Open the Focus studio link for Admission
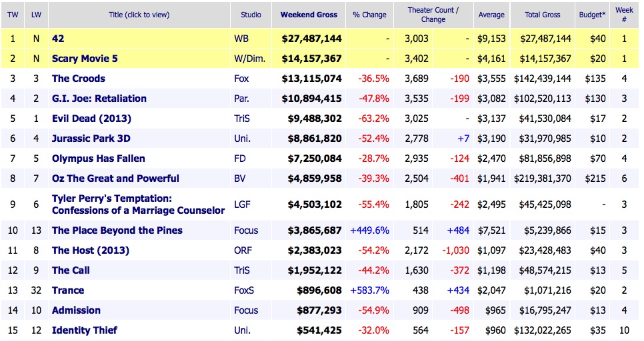The width and height of the screenshot is (644, 341). coord(246,310)
